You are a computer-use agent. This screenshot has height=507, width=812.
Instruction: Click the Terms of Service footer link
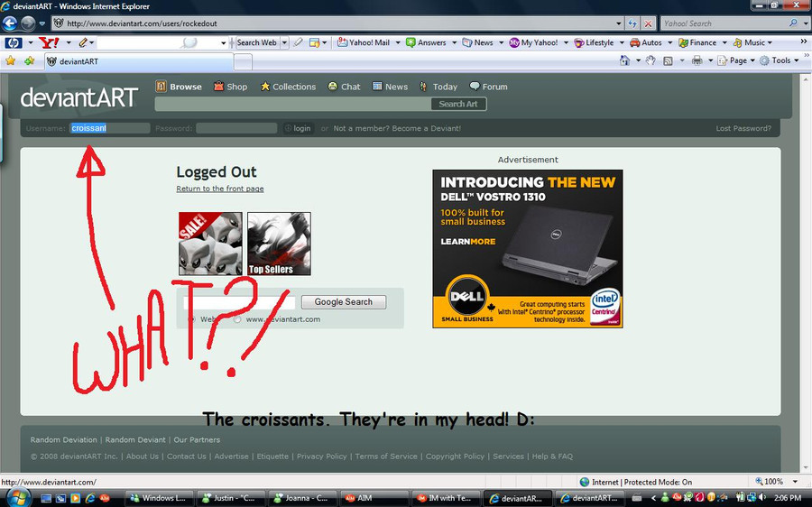click(x=386, y=456)
